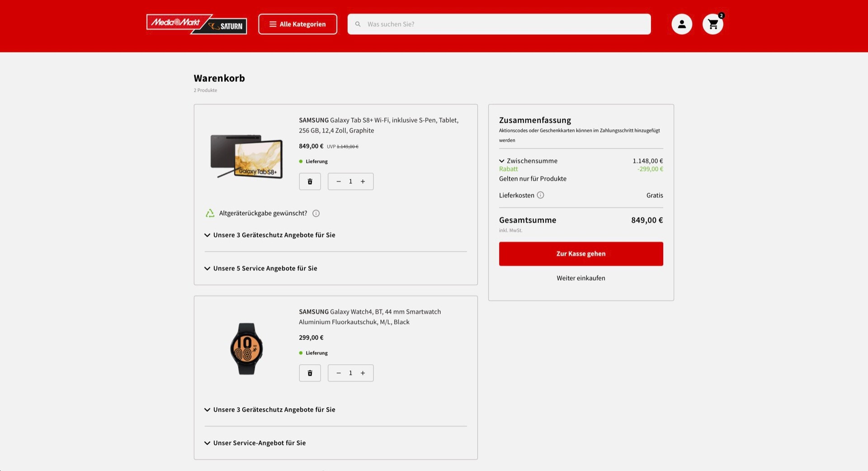This screenshot has width=868, height=471.
Task: Expand 'Unsere 5 Service Angebote für Sie'
Action: click(x=261, y=268)
